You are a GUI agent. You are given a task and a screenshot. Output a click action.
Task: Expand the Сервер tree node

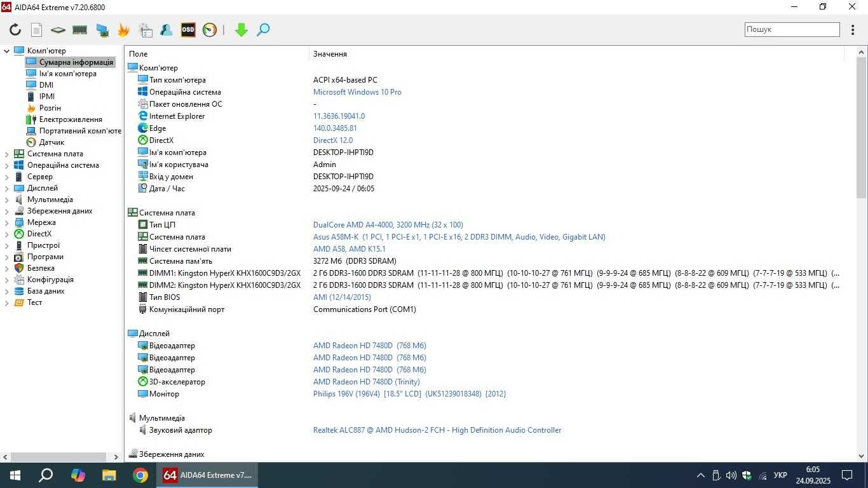(x=6, y=177)
